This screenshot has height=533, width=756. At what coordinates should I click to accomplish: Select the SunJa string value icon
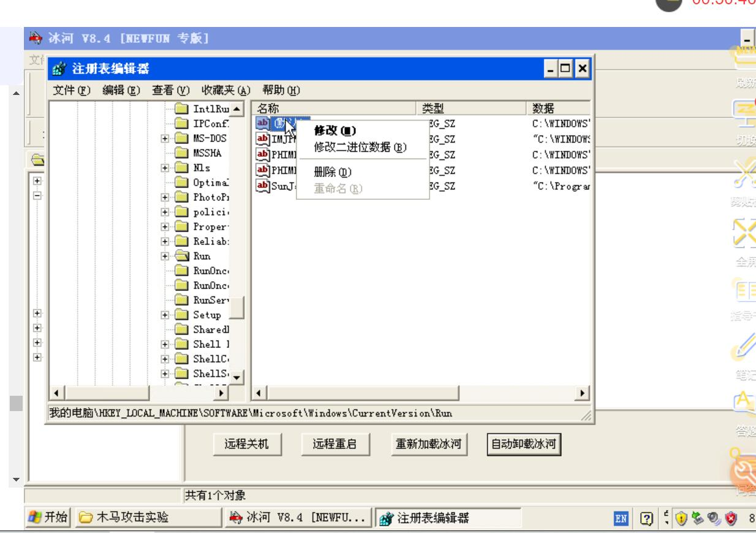coord(262,185)
